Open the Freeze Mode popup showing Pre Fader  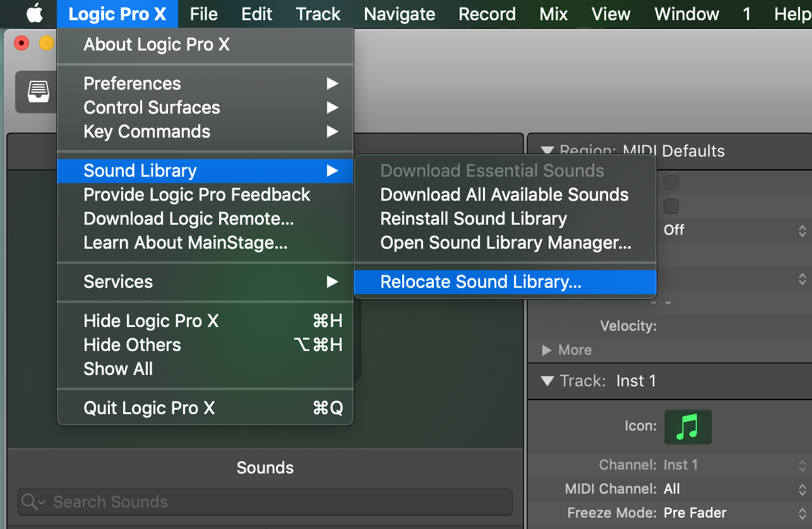point(736,513)
